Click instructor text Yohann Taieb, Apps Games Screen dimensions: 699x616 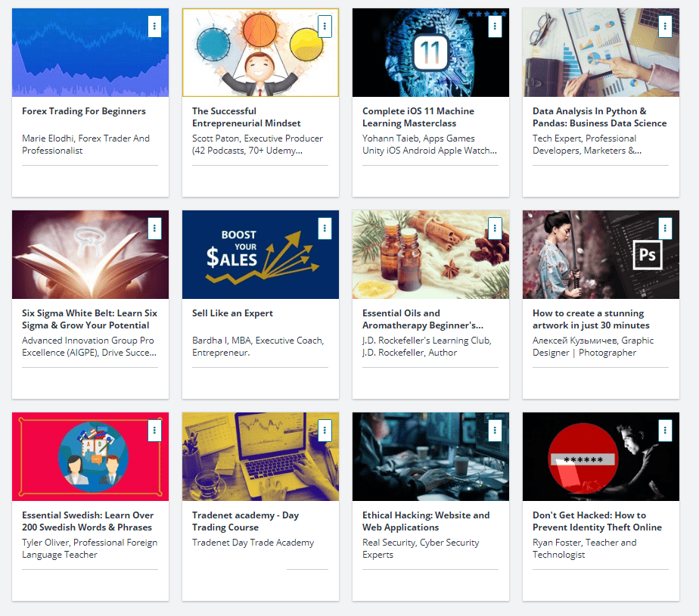pyautogui.click(x=430, y=145)
